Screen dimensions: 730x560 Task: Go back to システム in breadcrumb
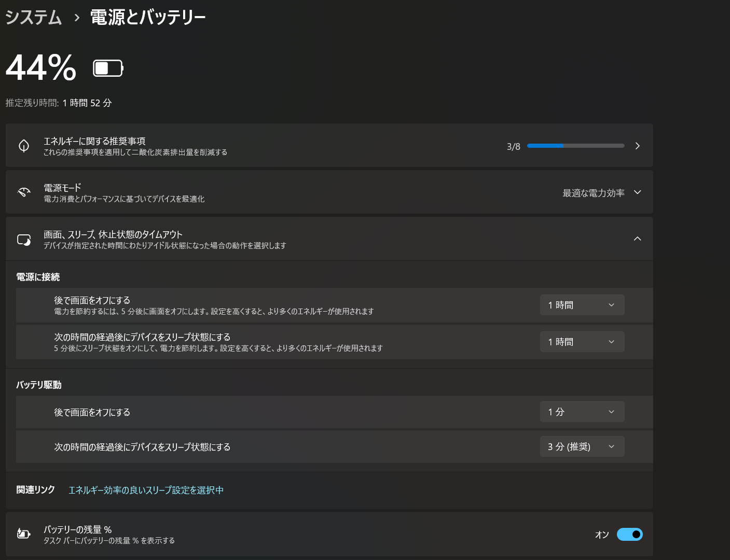34,18
